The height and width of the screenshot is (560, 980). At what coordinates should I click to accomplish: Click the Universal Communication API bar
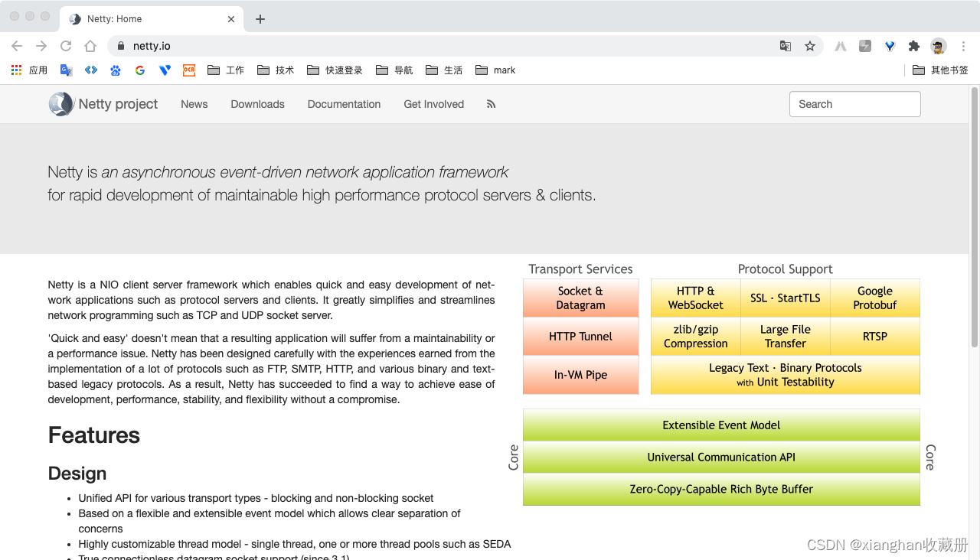(x=721, y=457)
